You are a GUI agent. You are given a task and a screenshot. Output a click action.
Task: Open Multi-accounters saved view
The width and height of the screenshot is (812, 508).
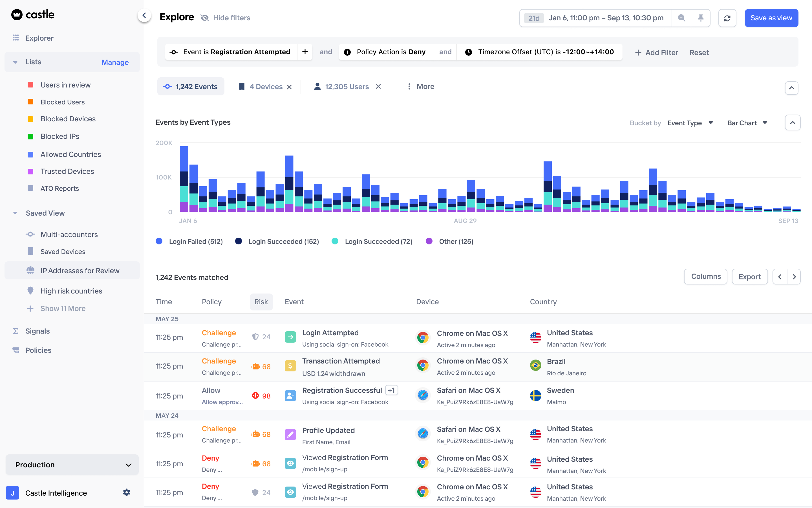click(69, 234)
